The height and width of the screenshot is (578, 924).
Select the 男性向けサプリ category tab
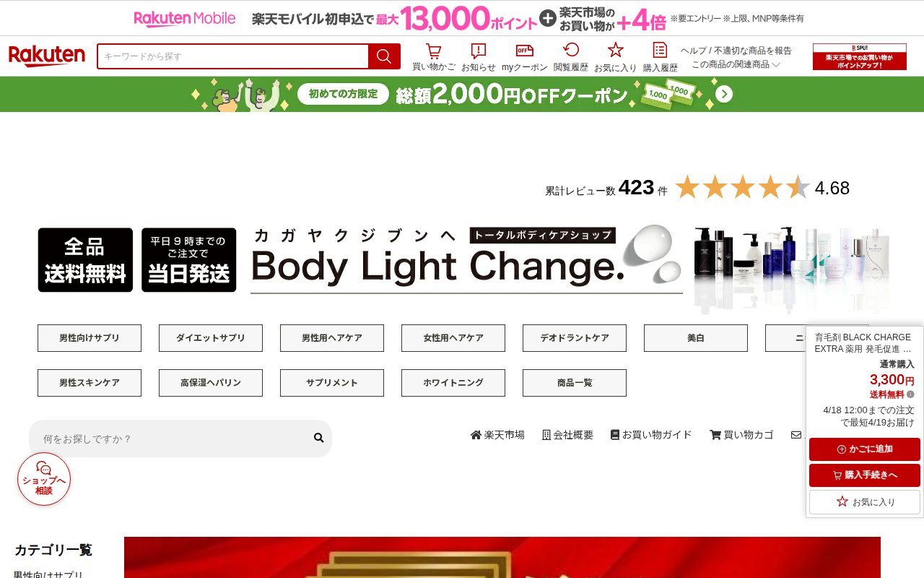(x=90, y=338)
